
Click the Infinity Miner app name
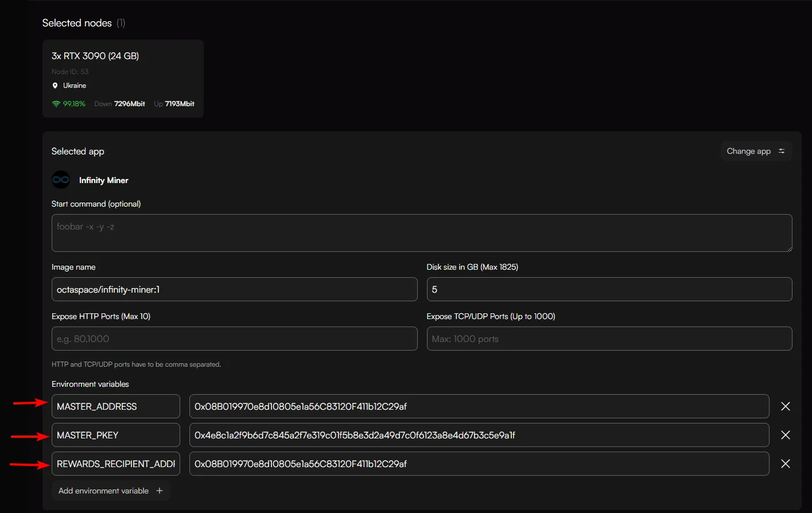pos(104,180)
